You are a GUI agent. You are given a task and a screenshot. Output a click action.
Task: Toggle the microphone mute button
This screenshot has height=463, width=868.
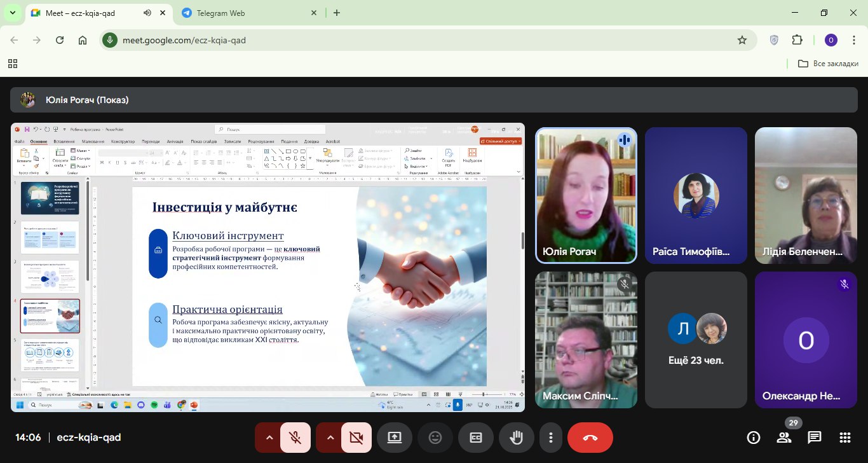tap(294, 438)
